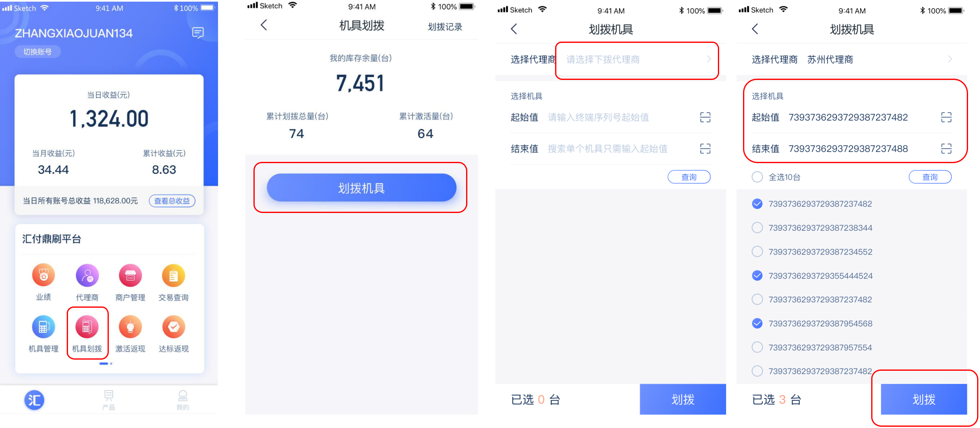980x428 pixels.
Task: Open the 激活返现 activation cashback icon
Action: (130, 327)
